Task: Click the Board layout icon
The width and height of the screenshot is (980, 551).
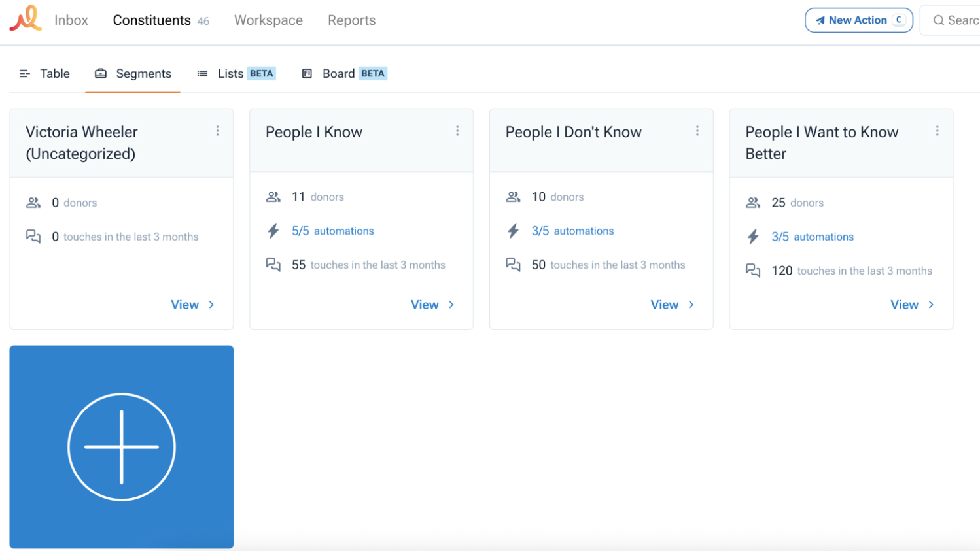Action: pyautogui.click(x=307, y=73)
